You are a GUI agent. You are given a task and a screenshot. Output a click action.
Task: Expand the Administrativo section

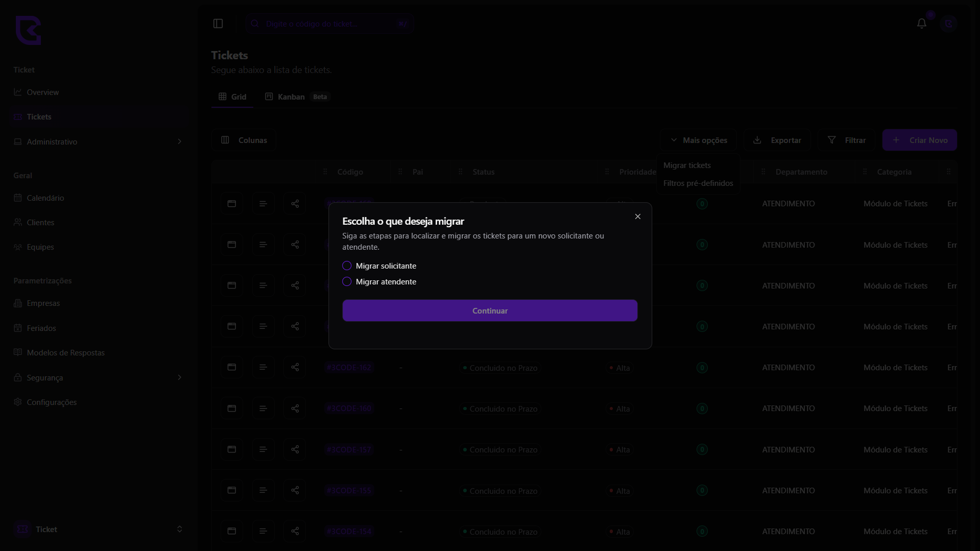(x=98, y=141)
